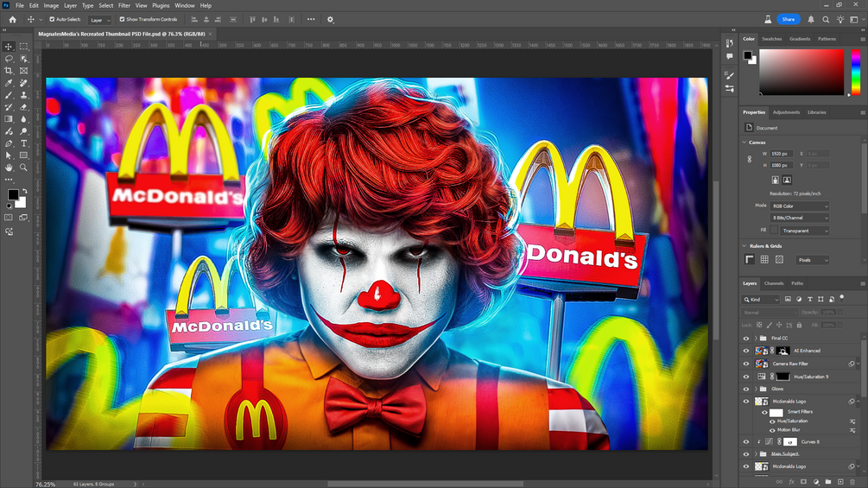
Task: Select the Clone Stamp tool
Action: (x=24, y=95)
